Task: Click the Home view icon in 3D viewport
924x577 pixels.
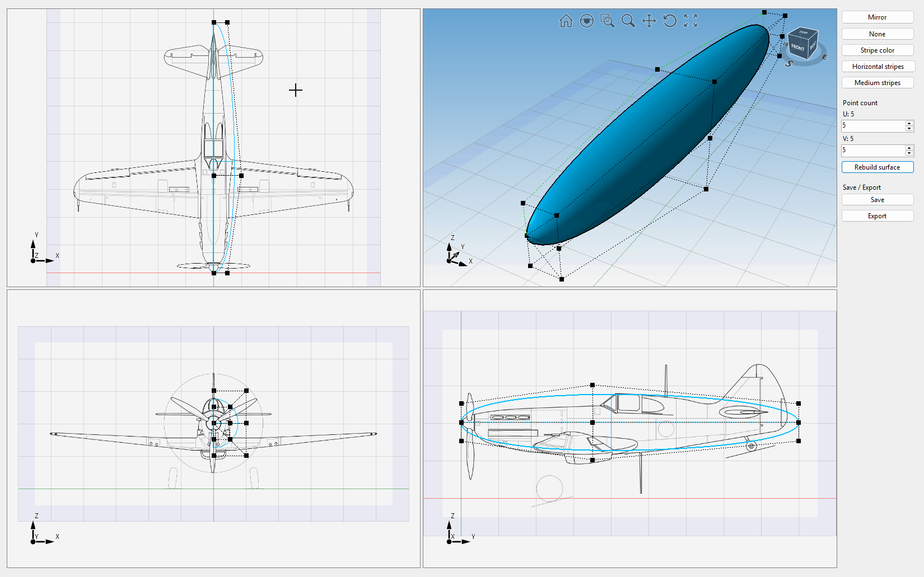Action: pos(566,21)
